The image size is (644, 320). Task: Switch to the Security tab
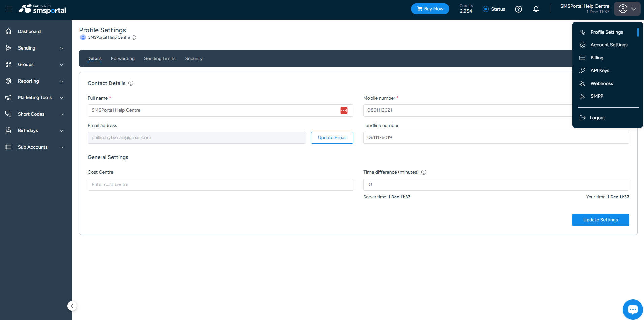click(x=193, y=58)
